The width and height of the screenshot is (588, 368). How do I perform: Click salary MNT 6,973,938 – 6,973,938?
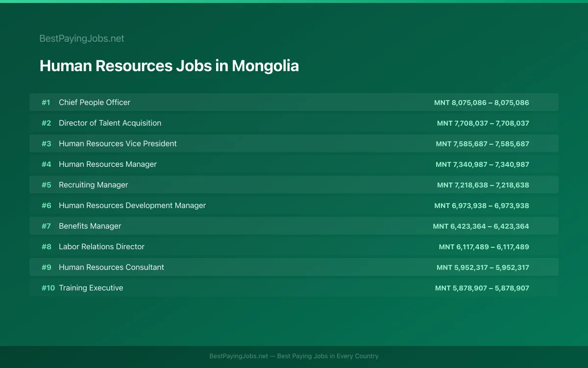482,206
